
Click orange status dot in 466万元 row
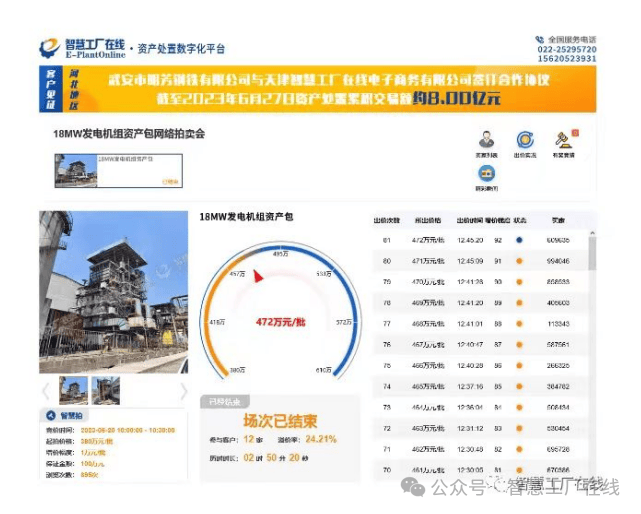[x=519, y=366]
